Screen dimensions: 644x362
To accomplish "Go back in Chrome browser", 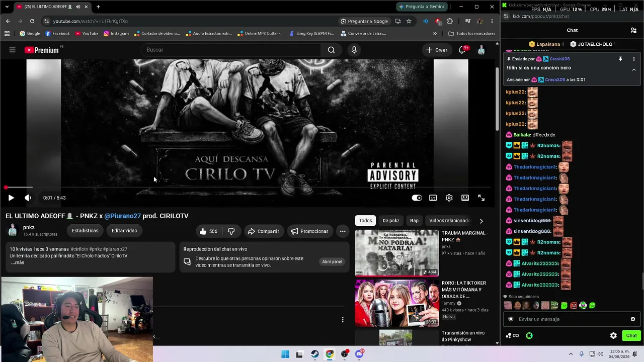I will [x=8, y=21].
